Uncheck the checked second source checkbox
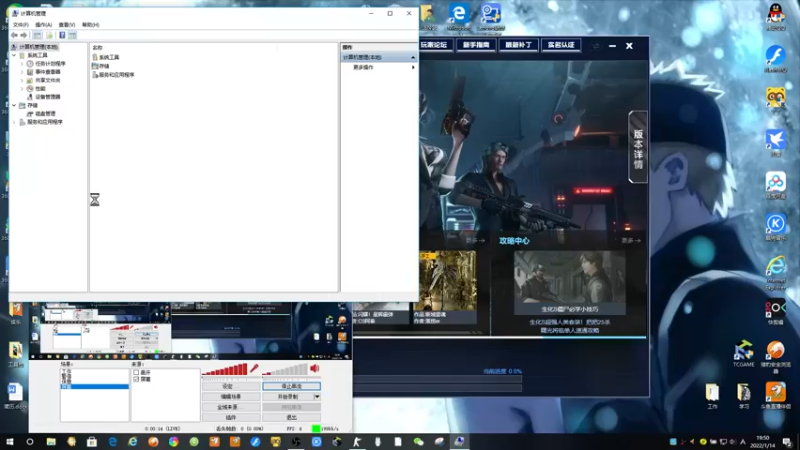800x450 pixels. [136, 379]
